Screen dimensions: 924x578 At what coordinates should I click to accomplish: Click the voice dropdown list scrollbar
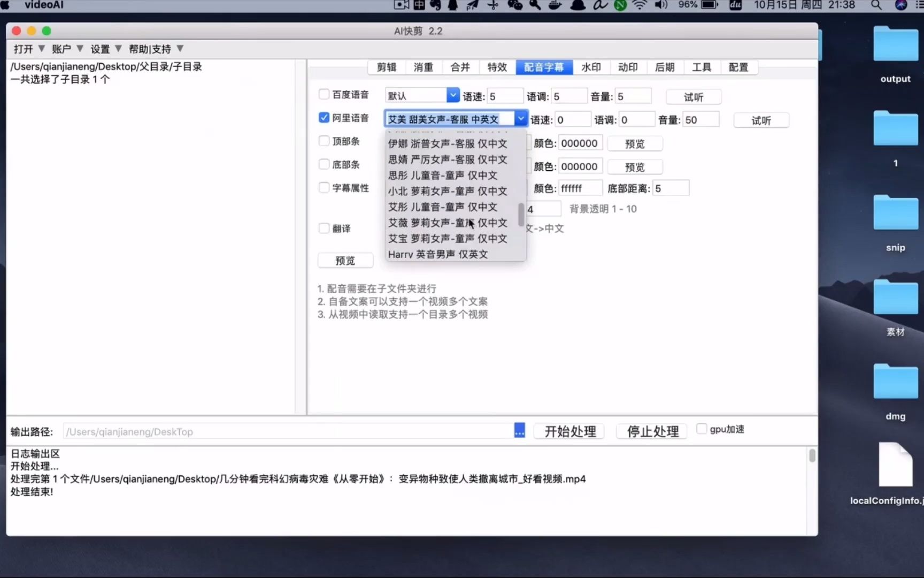(x=521, y=214)
